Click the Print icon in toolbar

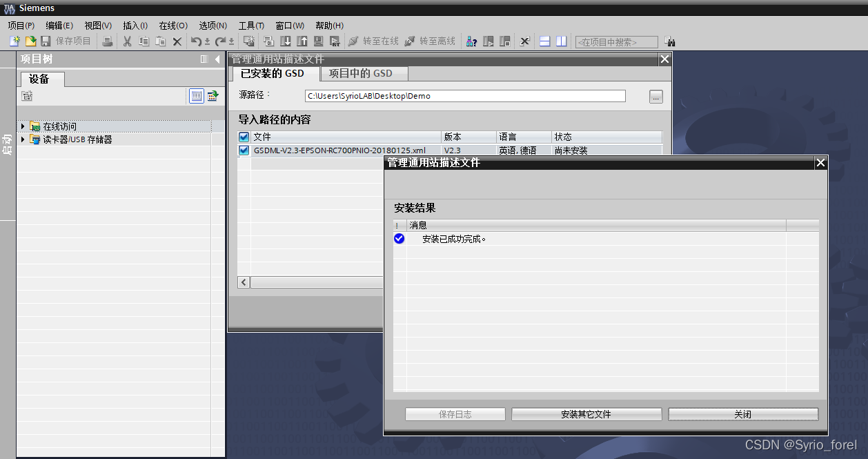point(108,41)
